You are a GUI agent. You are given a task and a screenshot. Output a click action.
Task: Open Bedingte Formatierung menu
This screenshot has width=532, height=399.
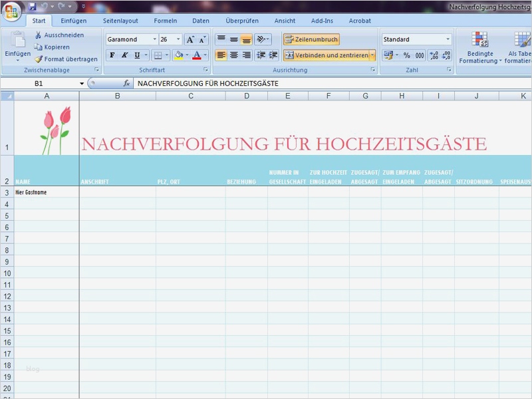tap(480, 47)
